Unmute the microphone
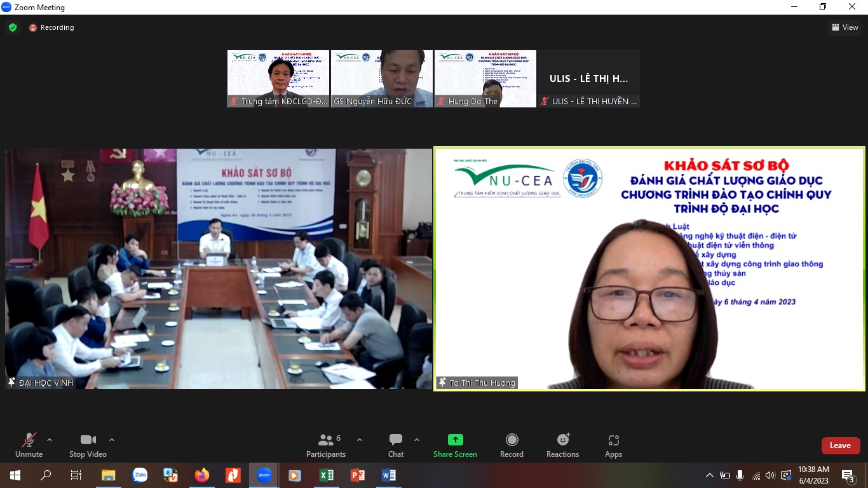 click(x=29, y=445)
